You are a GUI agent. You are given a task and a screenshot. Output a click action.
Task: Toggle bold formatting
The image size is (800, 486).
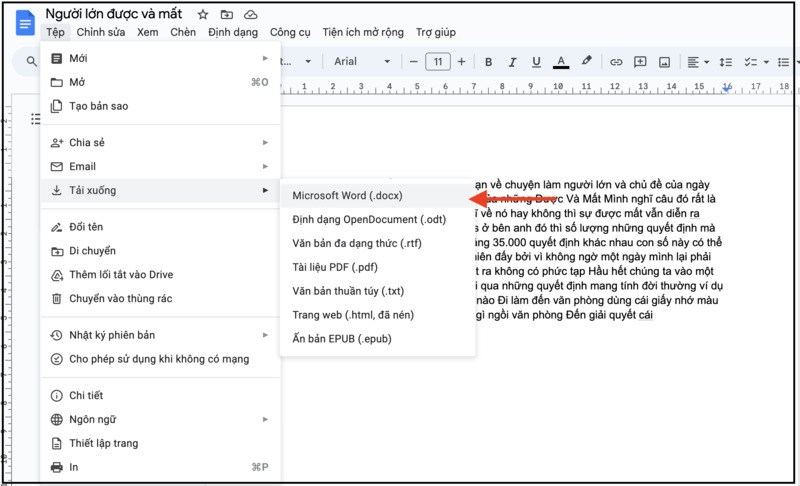[x=489, y=62]
